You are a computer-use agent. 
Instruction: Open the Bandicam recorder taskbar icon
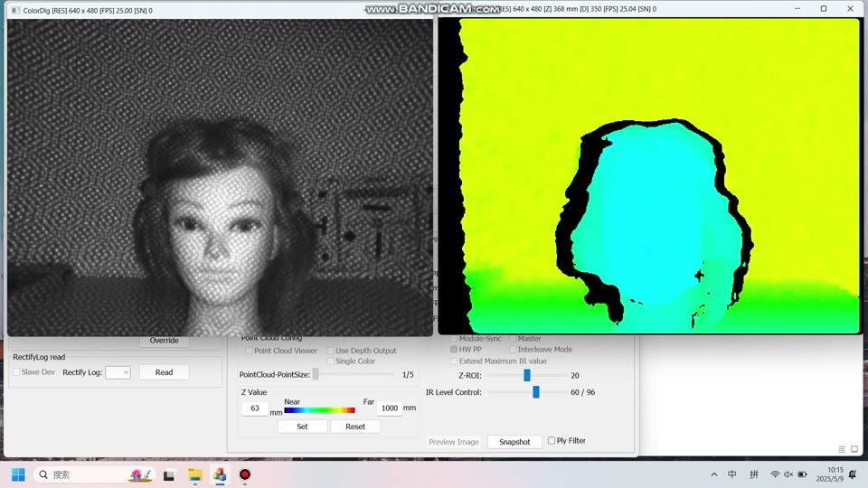[x=245, y=474]
